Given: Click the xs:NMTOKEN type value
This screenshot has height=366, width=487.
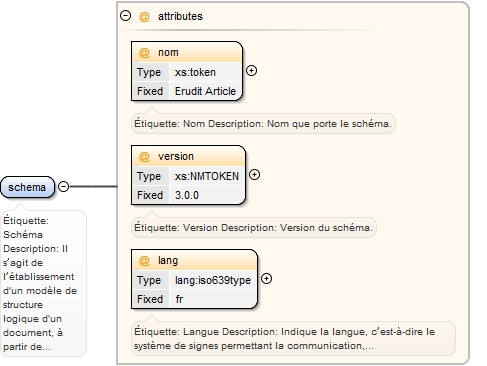Looking at the screenshot, I should [x=207, y=176].
